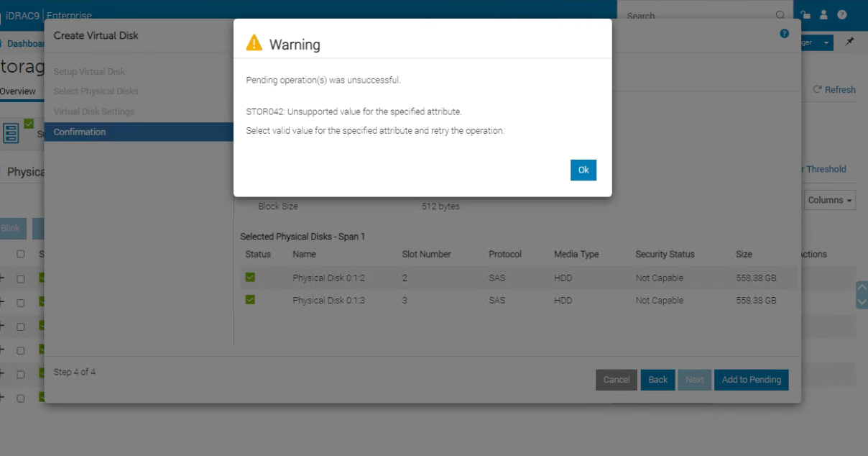This screenshot has width=868, height=456.
Task: Click the unlocked padlock icon in header
Action: [x=805, y=14]
